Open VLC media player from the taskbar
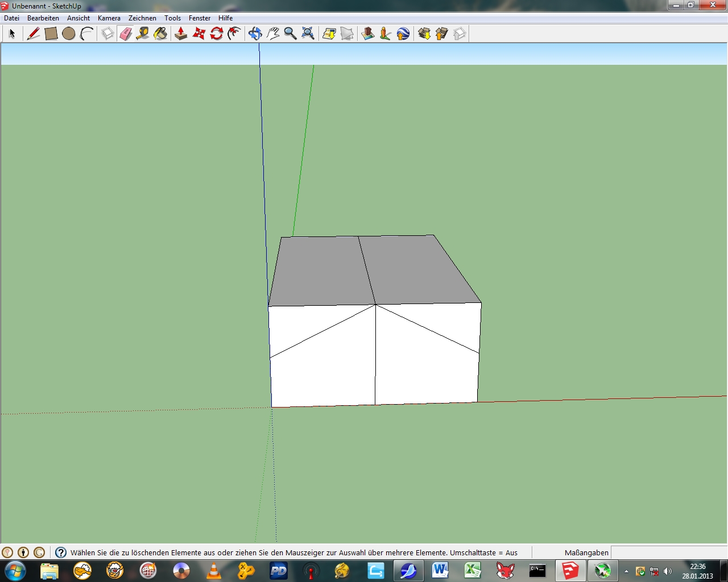The image size is (728, 582). point(214,571)
